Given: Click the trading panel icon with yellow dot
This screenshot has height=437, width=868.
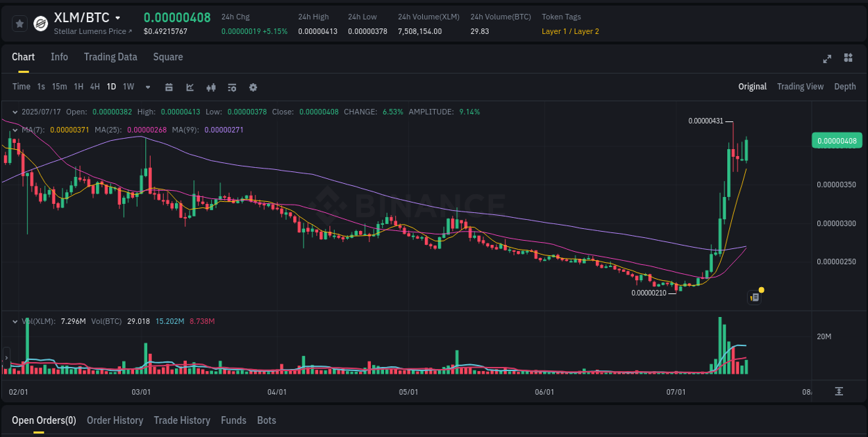Looking at the screenshot, I should [755, 297].
